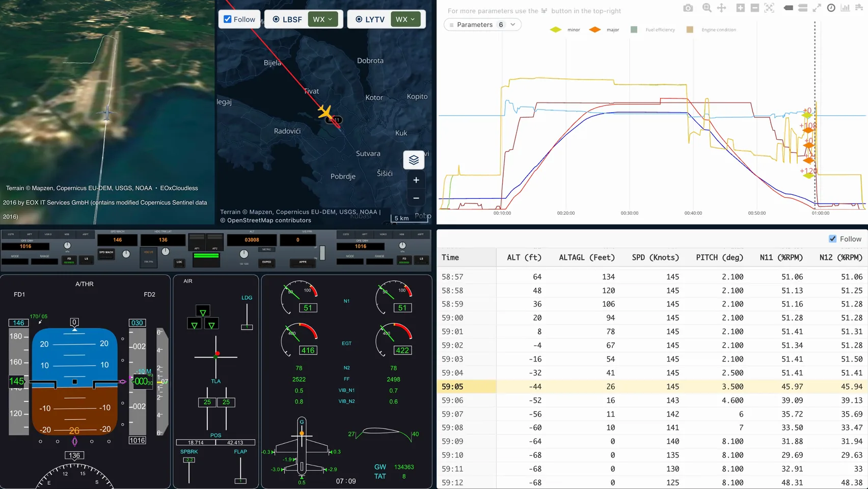Viewport: 868px width, 489px height.
Task: Autoscale the chart axes
Action: click(769, 8)
